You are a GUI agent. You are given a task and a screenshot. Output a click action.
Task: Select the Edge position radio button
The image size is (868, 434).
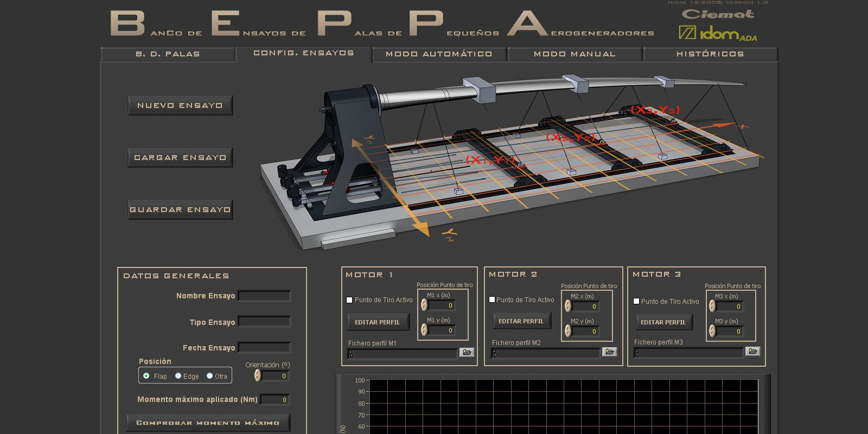tap(178, 375)
